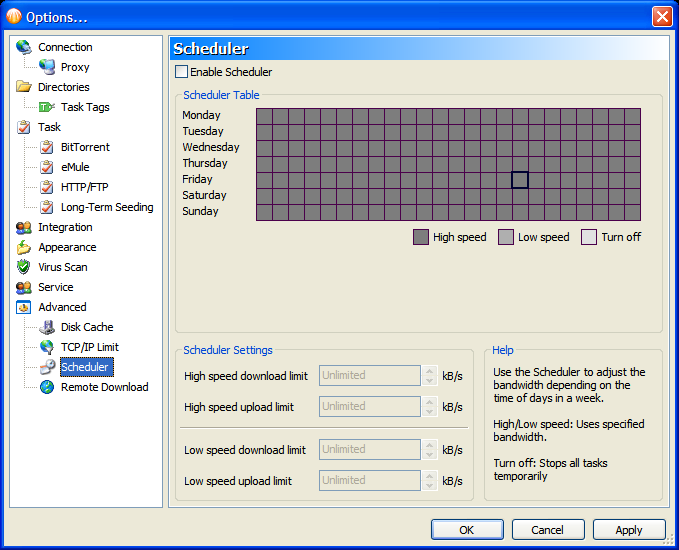
Task: Click the High speed upload limit field
Action: [370, 406]
